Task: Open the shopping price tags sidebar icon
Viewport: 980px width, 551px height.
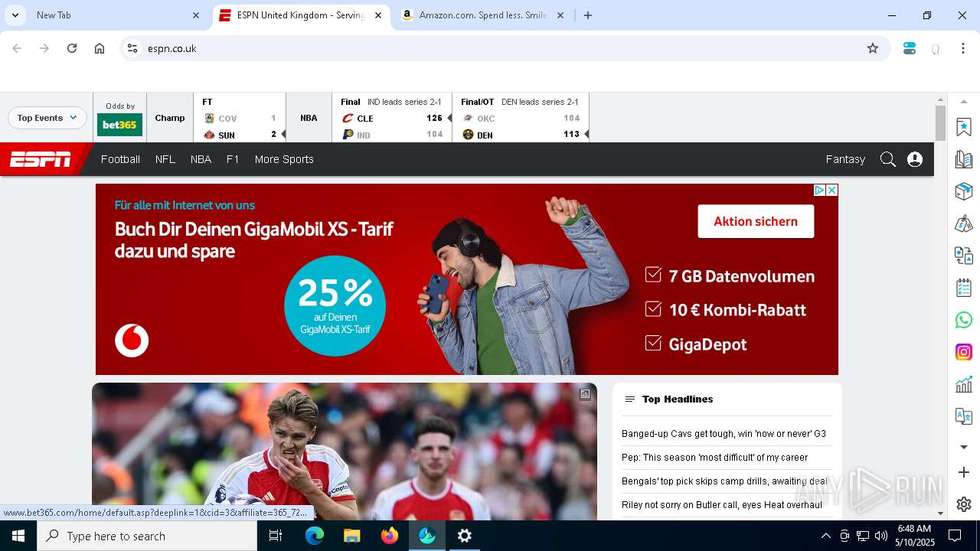Action: (x=964, y=223)
